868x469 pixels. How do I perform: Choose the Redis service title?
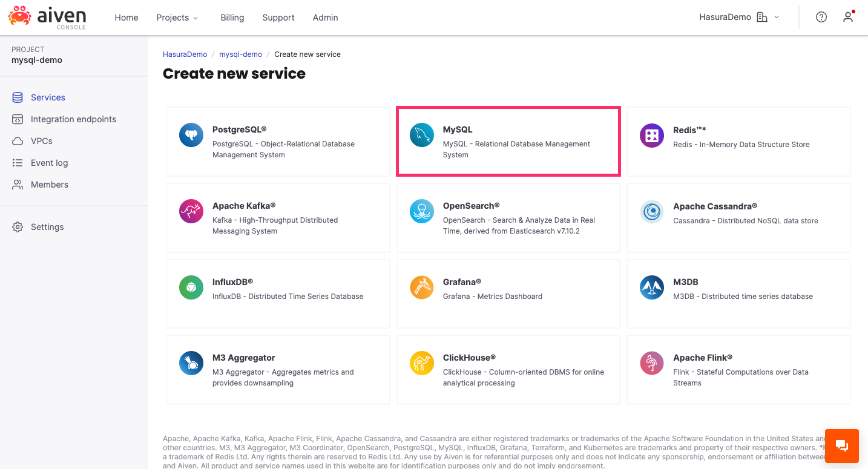(689, 130)
